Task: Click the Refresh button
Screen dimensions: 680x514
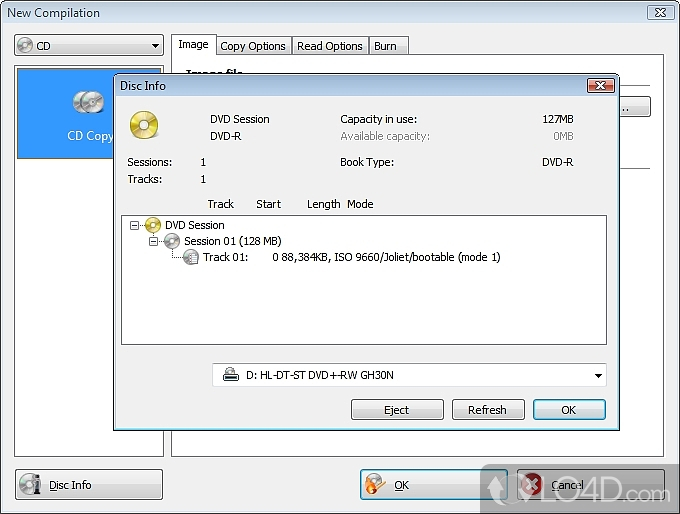Action: pos(488,409)
